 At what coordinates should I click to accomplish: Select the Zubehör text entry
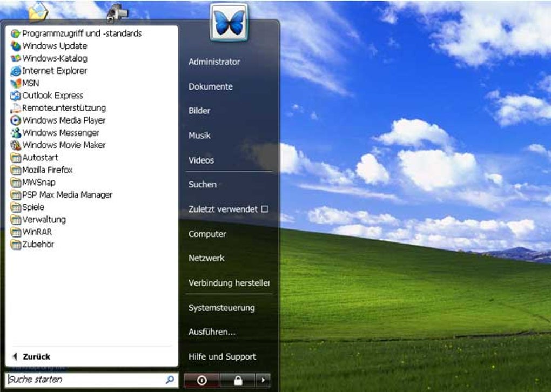click(38, 245)
